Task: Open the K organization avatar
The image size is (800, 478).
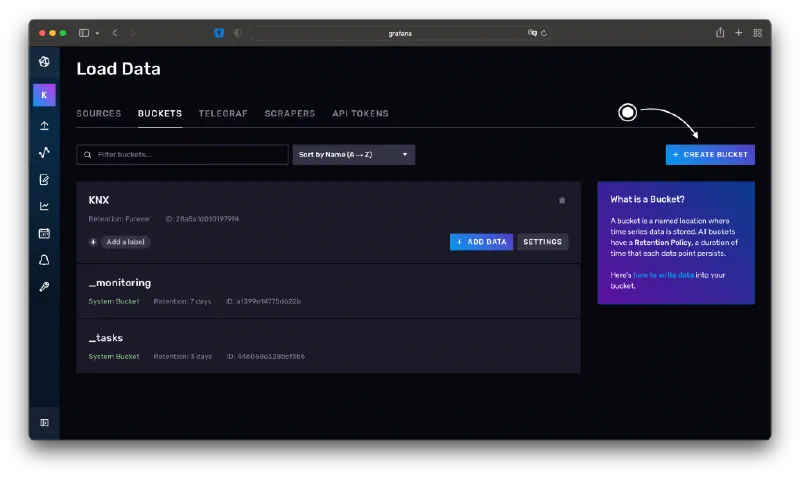Action: [x=44, y=95]
